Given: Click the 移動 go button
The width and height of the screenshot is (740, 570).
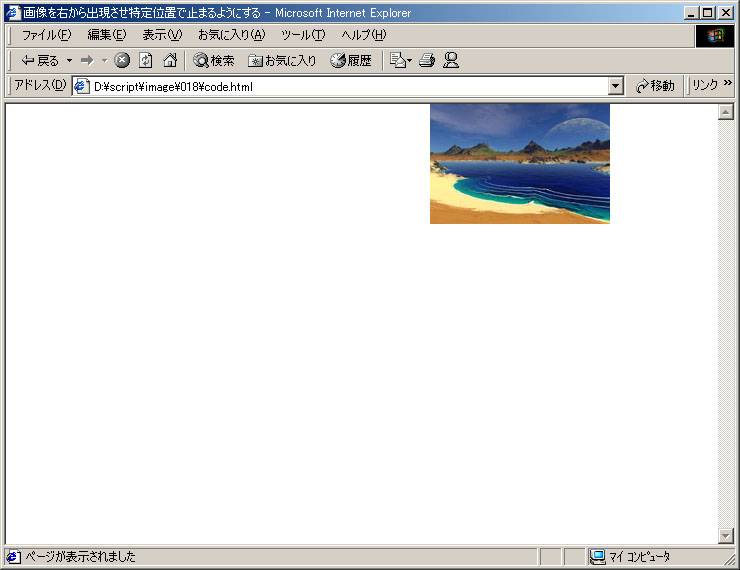Looking at the screenshot, I should pyautogui.click(x=655, y=86).
